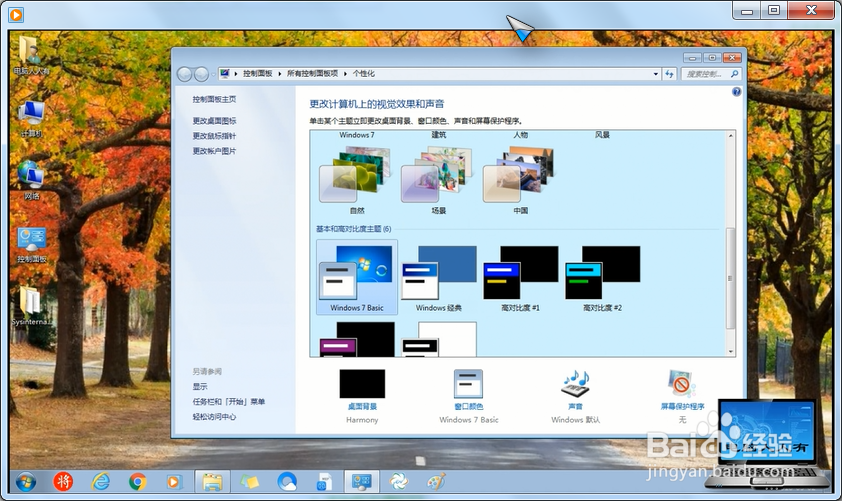842x501 pixels.
Task: Click the search magnifier icon
Action: tap(735, 74)
